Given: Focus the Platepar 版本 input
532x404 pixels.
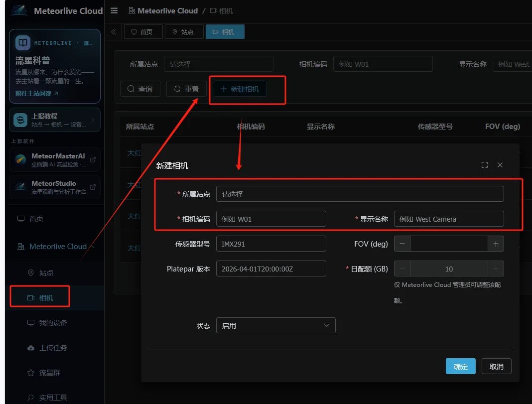Looking at the screenshot, I should [271, 269].
